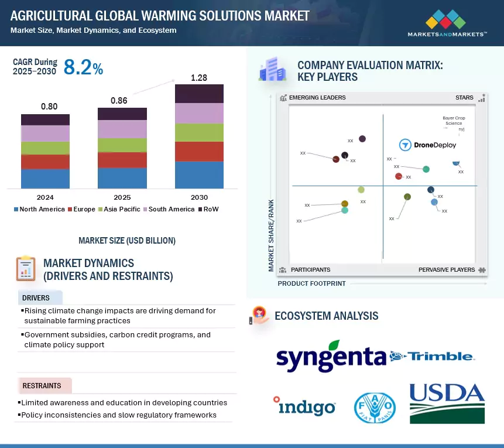The image size is (504, 448).
Task: Click the Stars quadrant bar icon
Action: coord(482,98)
